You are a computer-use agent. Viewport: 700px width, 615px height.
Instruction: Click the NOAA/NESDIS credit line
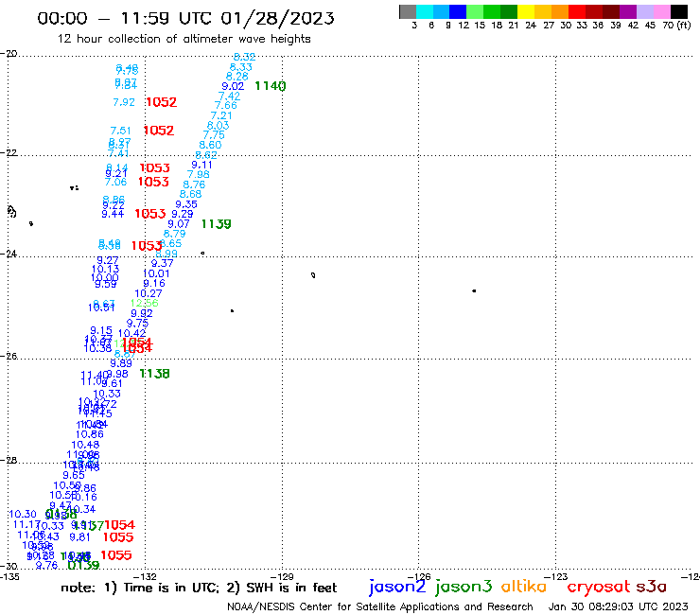click(x=380, y=607)
